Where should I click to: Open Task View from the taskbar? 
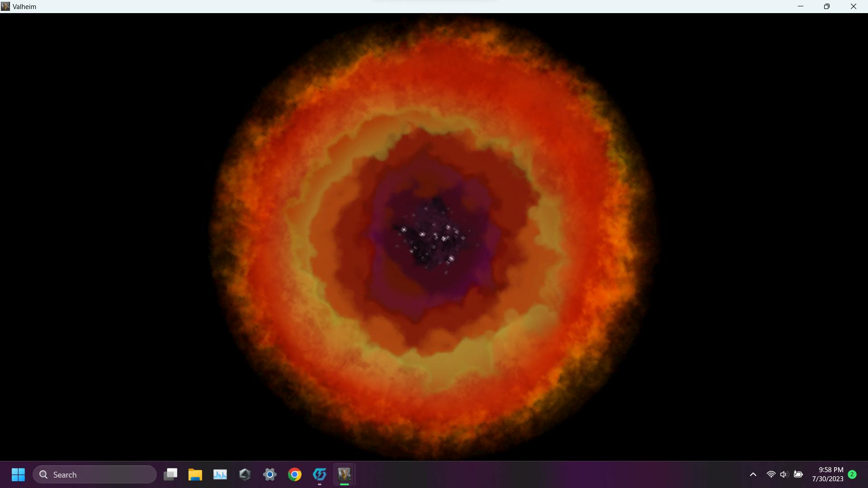[x=170, y=474]
